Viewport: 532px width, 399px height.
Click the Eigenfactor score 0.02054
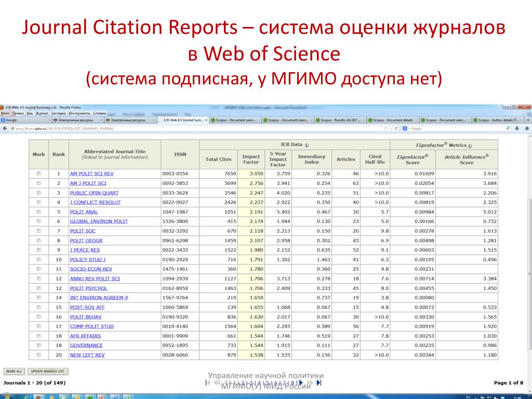pos(424,183)
